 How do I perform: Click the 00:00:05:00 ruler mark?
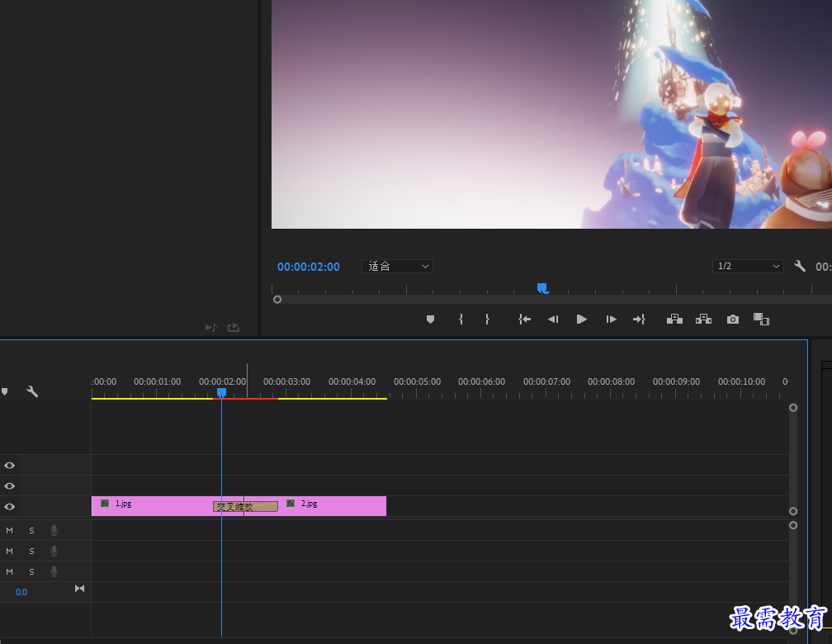[417, 381]
